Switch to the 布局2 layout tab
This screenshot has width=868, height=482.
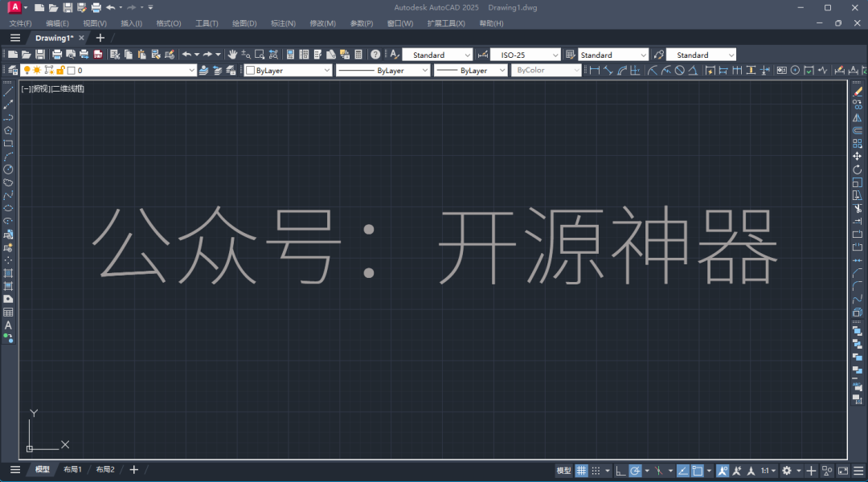pos(105,470)
